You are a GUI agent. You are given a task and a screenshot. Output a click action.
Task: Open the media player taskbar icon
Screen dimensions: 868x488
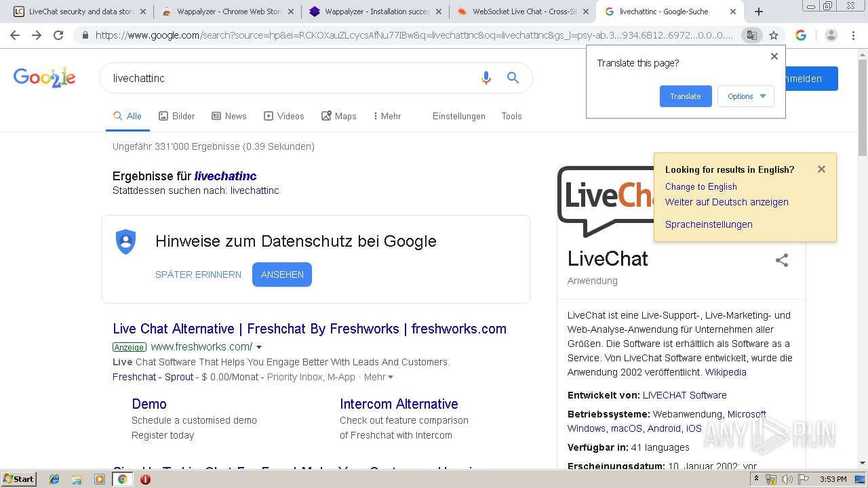[100, 479]
